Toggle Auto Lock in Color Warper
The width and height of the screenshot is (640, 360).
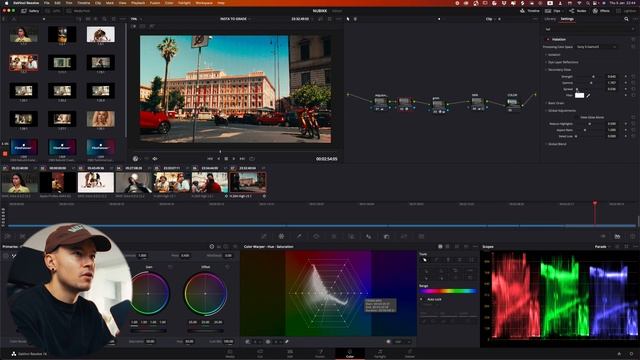[422, 299]
